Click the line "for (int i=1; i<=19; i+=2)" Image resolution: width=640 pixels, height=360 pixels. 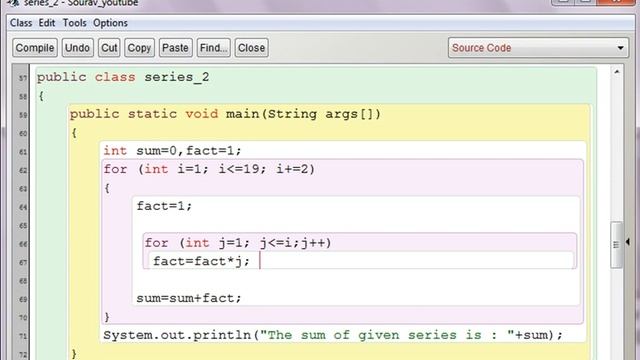209,169
